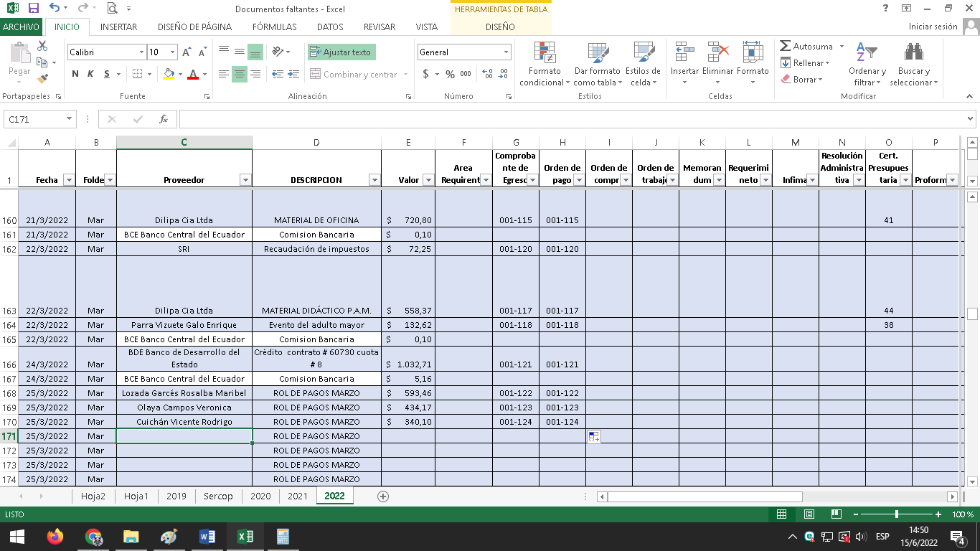Toggle Ajustar texto wrap text
Image resolution: width=980 pixels, height=551 pixels.
[341, 52]
